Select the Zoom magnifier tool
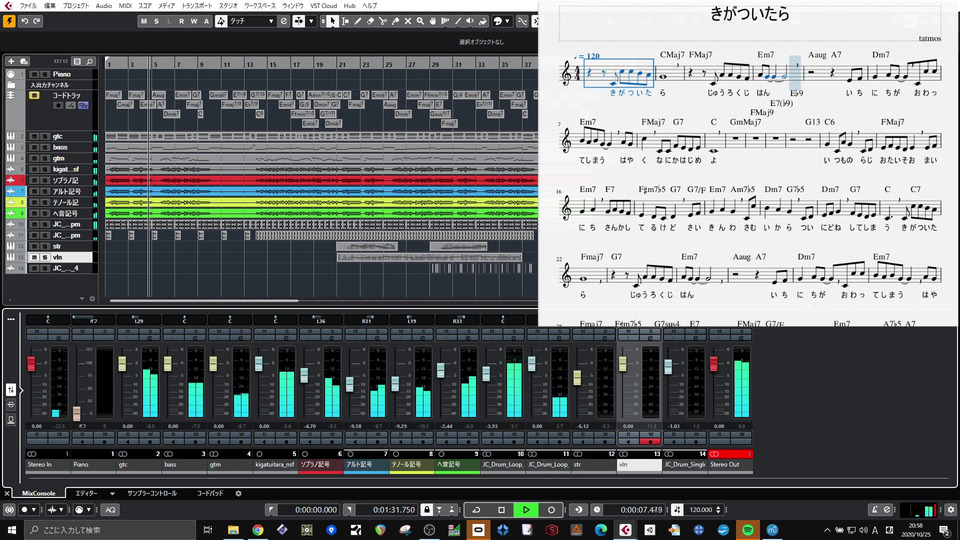Viewport: 960px width, 540px height. pos(421,21)
